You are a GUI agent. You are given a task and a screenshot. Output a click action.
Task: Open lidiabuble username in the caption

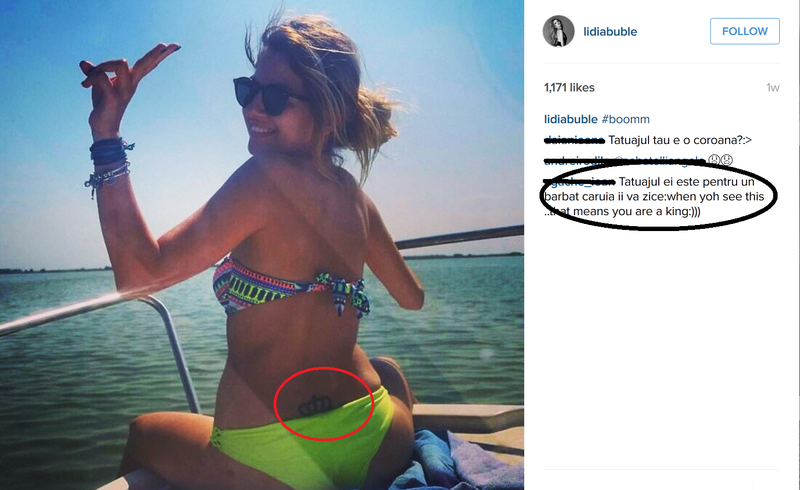570,119
